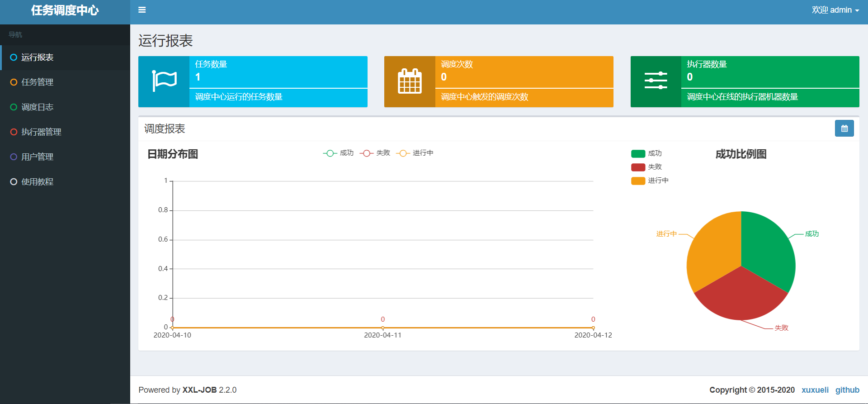
Task: Click the 成功比例图 chart title
Action: [x=741, y=154]
